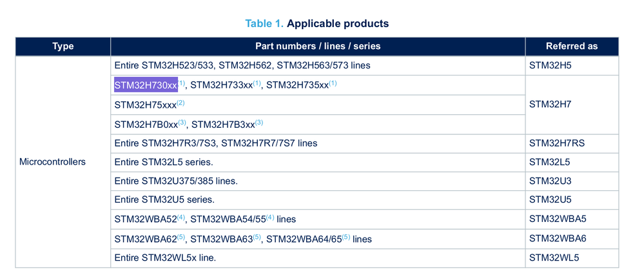The width and height of the screenshot is (644, 273).
Task: Open footnote (4) link after STM32WBA54/55
Action: [x=270, y=217]
